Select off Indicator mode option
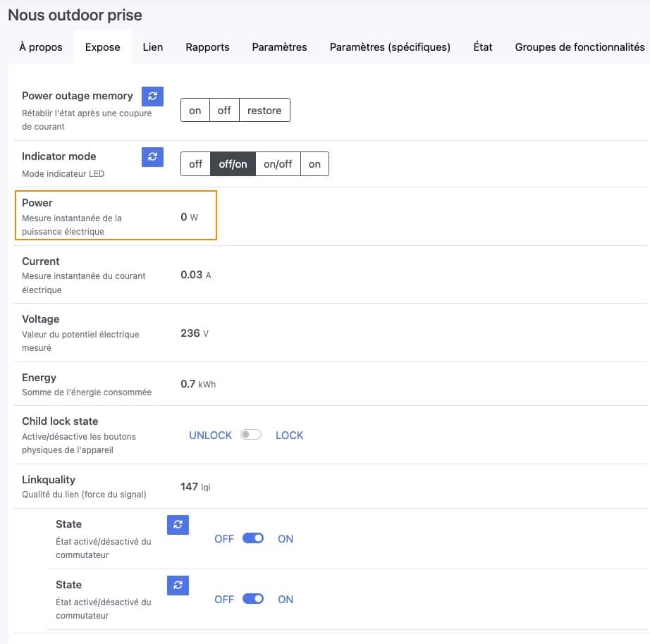The image size is (650, 644). click(x=195, y=164)
